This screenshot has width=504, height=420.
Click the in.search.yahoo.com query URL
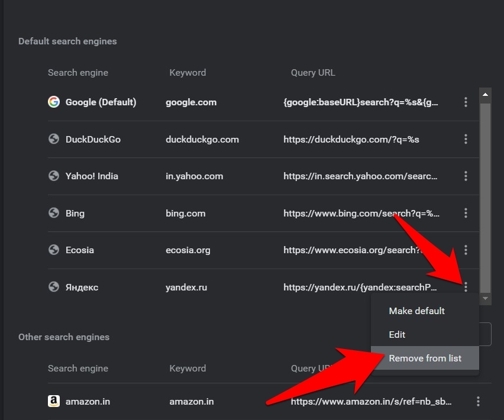pyautogui.click(x=360, y=176)
